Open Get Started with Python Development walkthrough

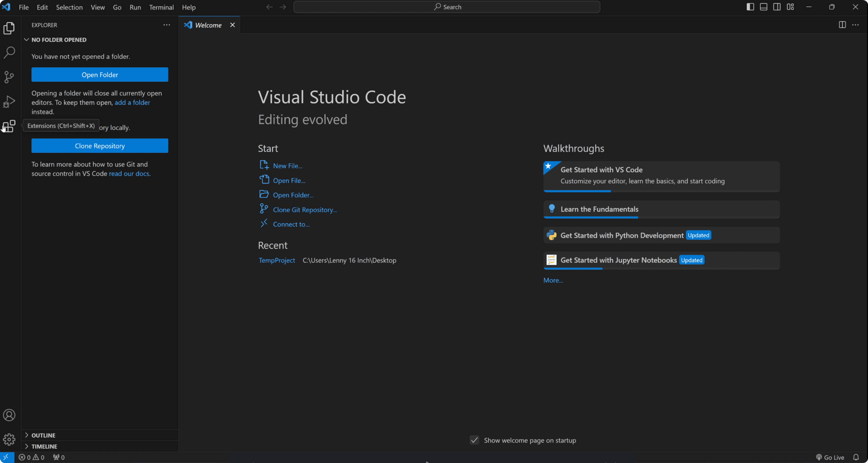coord(662,235)
